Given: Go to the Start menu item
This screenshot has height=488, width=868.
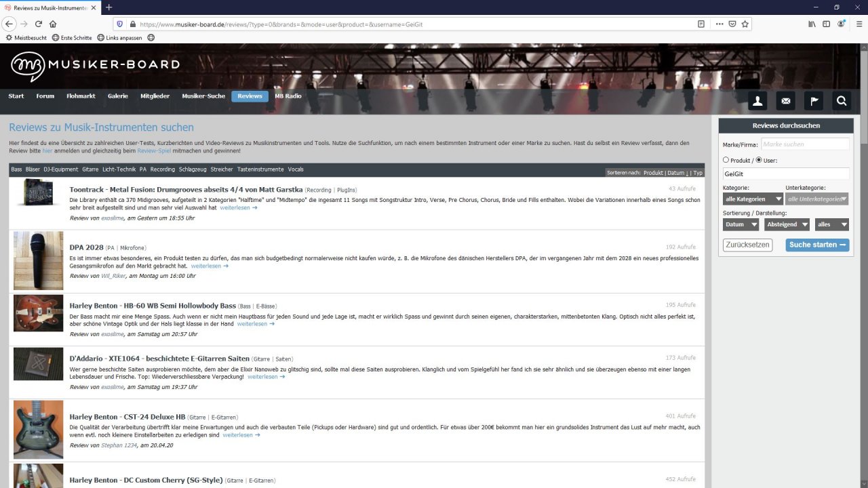Looking at the screenshot, I should tap(16, 96).
